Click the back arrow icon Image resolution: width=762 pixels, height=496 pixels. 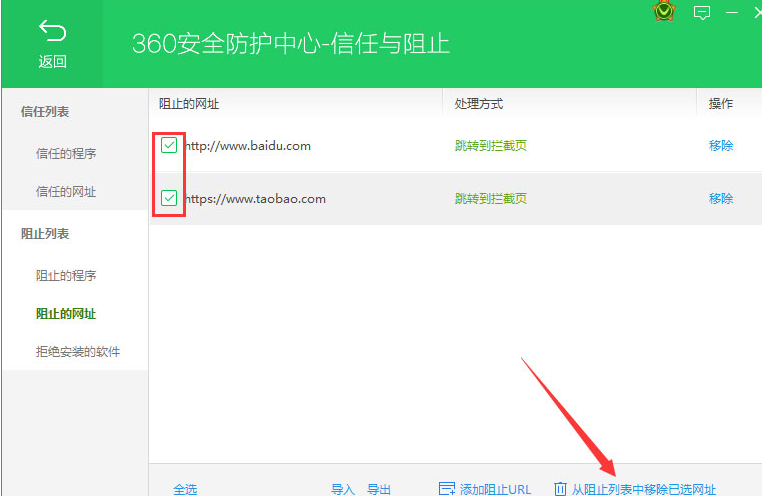click(52, 31)
